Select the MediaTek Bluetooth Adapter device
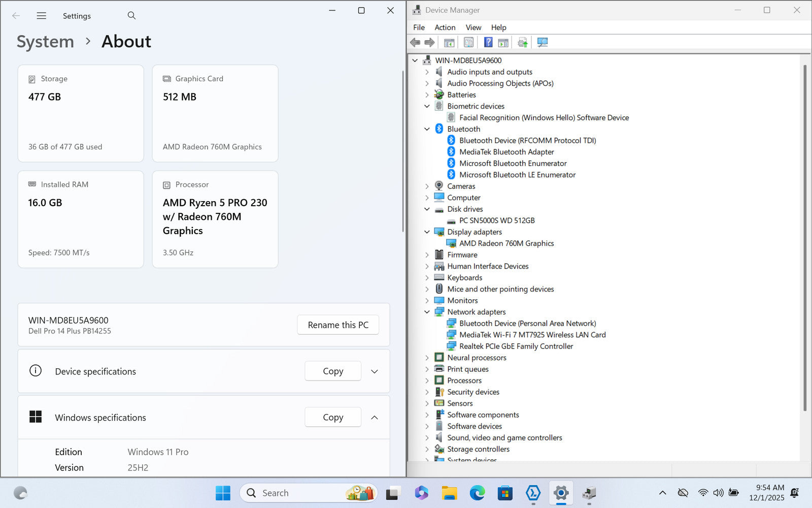Image resolution: width=812 pixels, height=508 pixels. click(x=506, y=152)
